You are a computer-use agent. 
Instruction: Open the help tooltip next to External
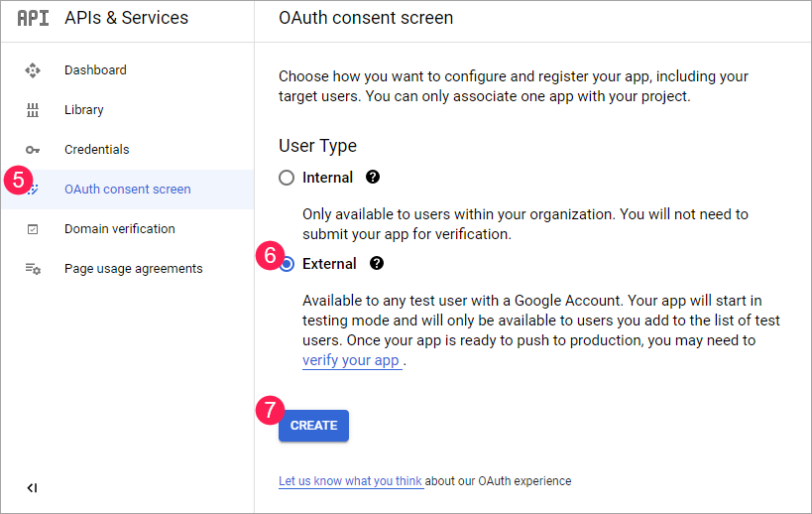[x=377, y=264]
